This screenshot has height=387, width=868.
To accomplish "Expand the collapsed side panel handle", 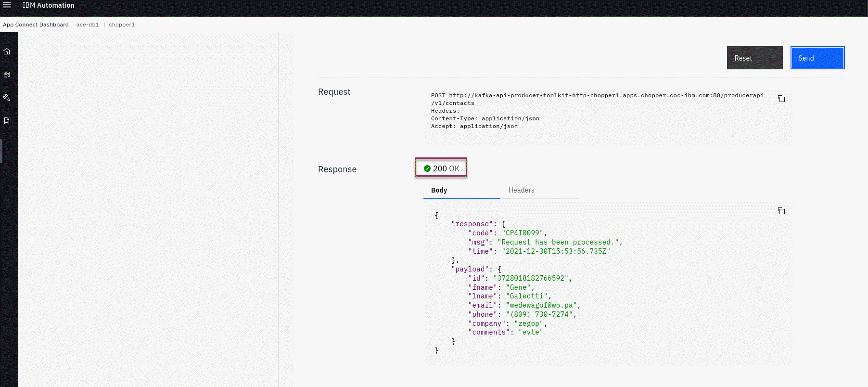I will 1,151.
